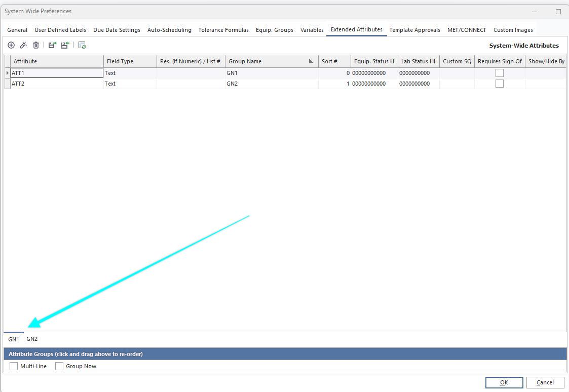Confirm with the OK button
The image size is (569, 392).
504,382
